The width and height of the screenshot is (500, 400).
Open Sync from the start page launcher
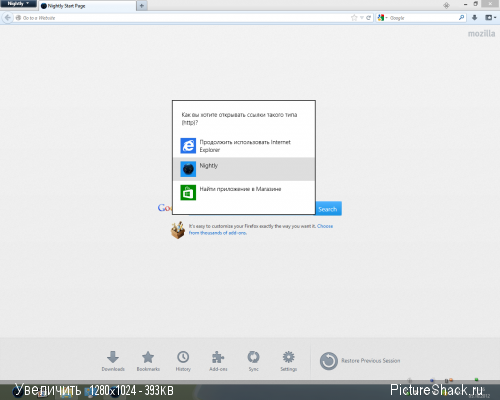(x=253, y=361)
